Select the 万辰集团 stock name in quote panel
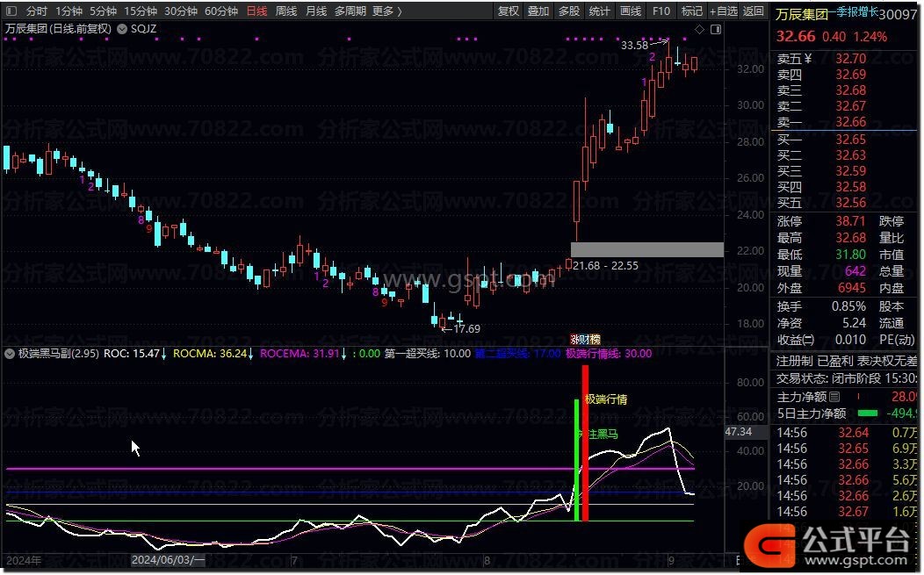Screen dimensions: 924x575 point(801,14)
